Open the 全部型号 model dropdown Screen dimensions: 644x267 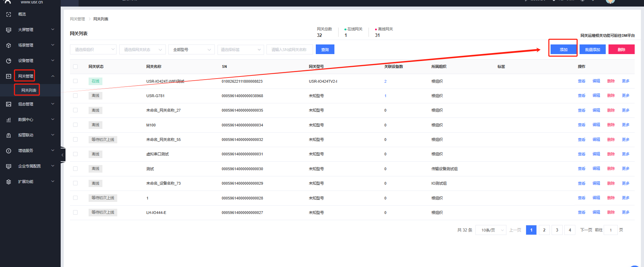click(x=191, y=50)
